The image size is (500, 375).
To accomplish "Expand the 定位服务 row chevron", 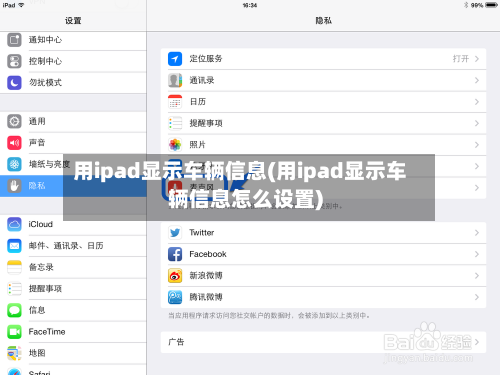I will [x=477, y=59].
